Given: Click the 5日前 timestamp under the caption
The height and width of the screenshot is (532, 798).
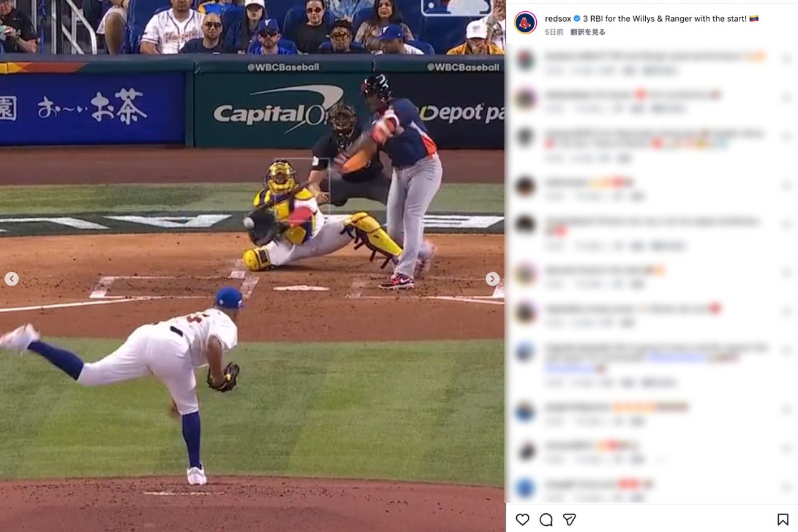Looking at the screenshot, I should pos(554,32).
